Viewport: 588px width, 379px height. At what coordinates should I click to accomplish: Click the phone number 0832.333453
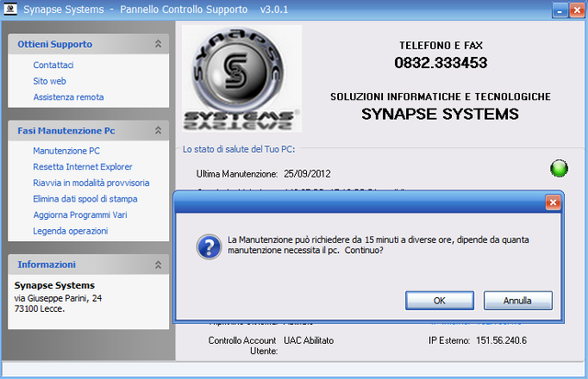tap(441, 63)
